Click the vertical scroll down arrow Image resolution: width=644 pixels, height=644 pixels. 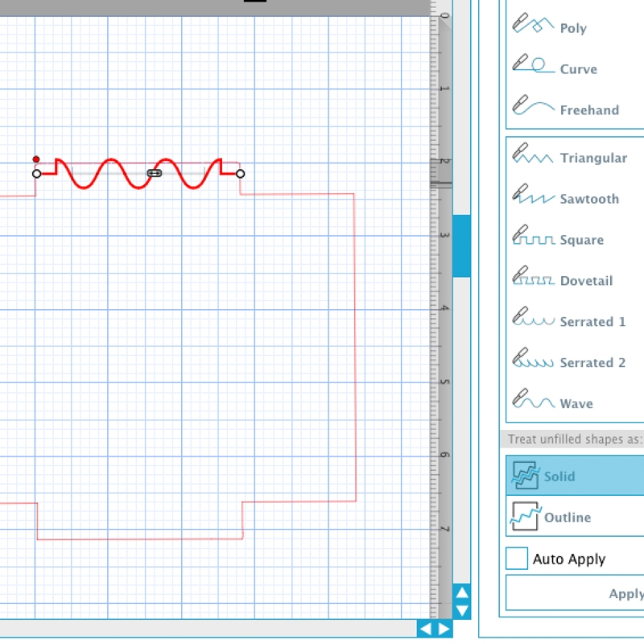click(461, 610)
